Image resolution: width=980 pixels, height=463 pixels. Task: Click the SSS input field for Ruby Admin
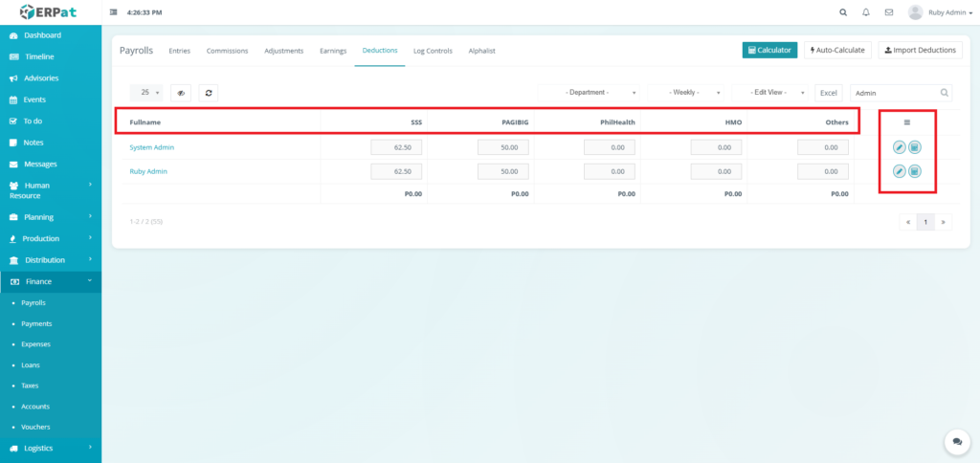tap(396, 172)
